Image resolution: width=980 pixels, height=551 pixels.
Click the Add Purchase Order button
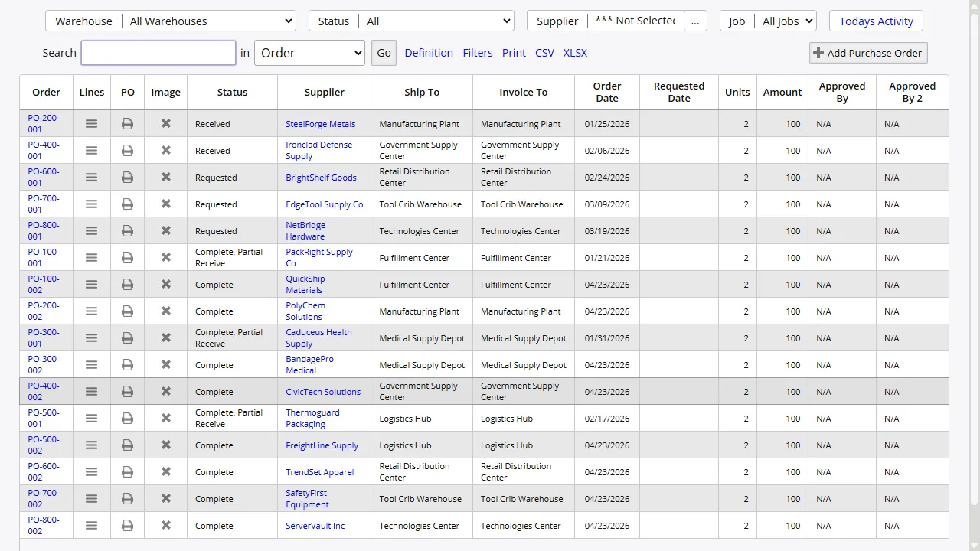click(x=867, y=53)
